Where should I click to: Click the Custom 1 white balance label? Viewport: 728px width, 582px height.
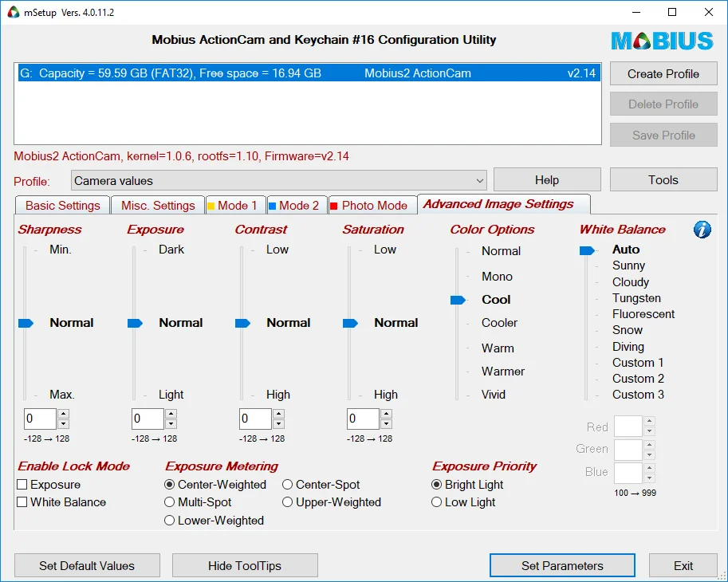click(x=638, y=363)
